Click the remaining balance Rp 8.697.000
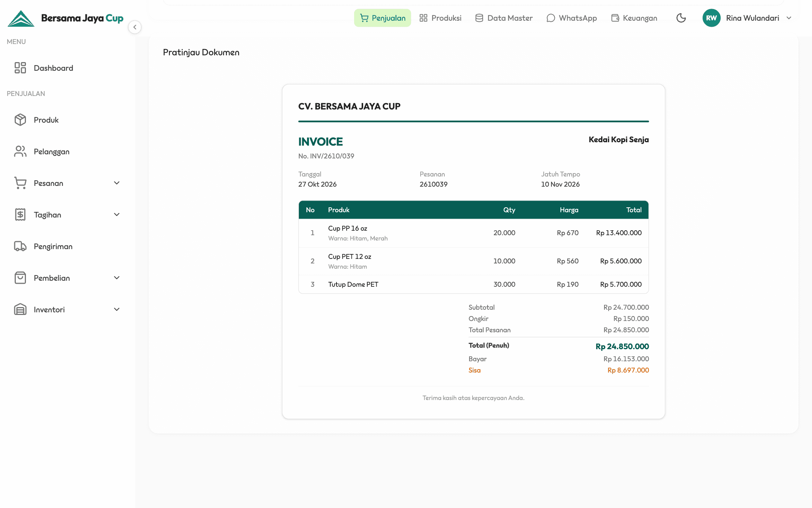 628,370
